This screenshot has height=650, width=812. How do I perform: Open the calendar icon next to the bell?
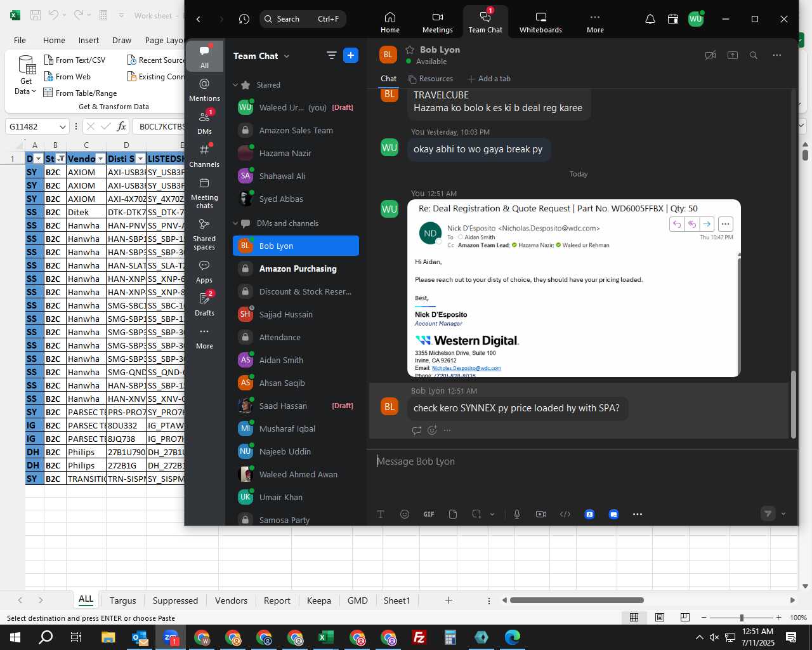pos(673,20)
